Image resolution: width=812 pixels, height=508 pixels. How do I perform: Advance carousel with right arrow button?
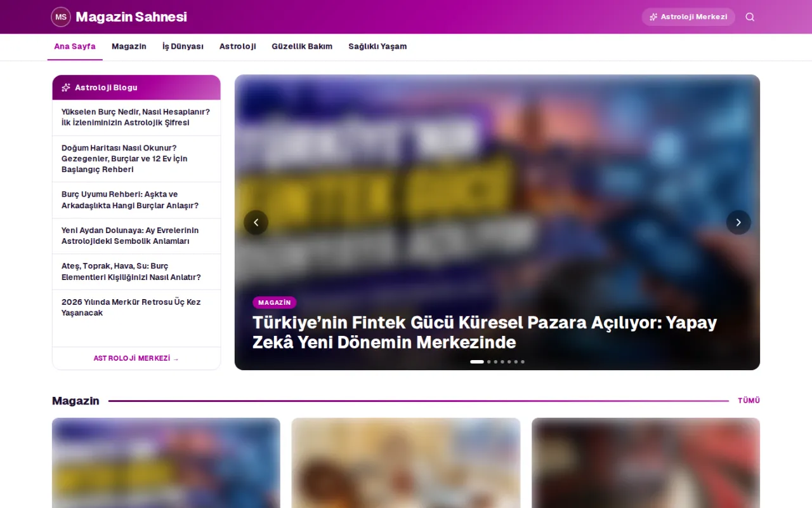tap(738, 222)
